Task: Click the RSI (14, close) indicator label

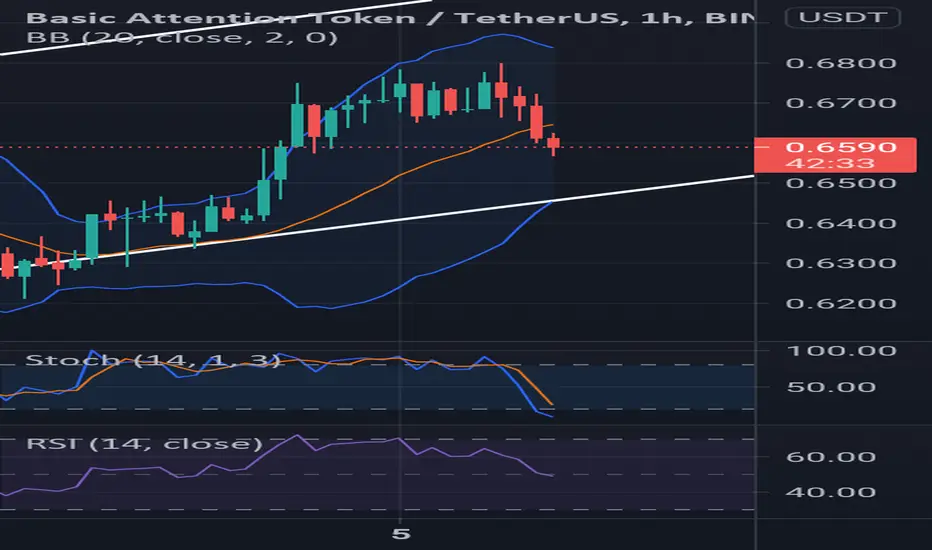Action: [144, 444]
